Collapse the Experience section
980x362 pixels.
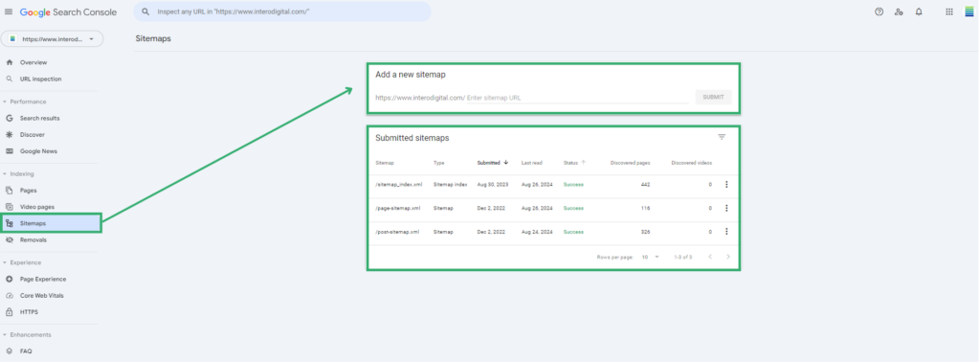click(22, 262)
